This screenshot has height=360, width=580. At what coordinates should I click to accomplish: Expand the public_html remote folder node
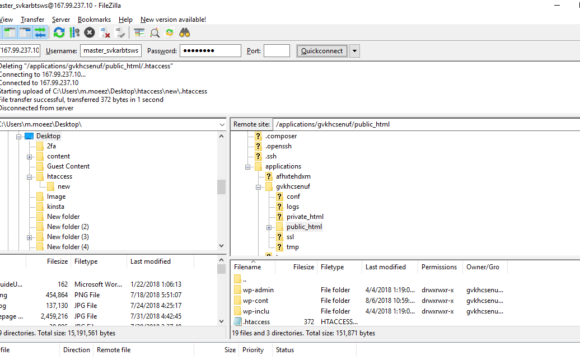tap(269, 228)
